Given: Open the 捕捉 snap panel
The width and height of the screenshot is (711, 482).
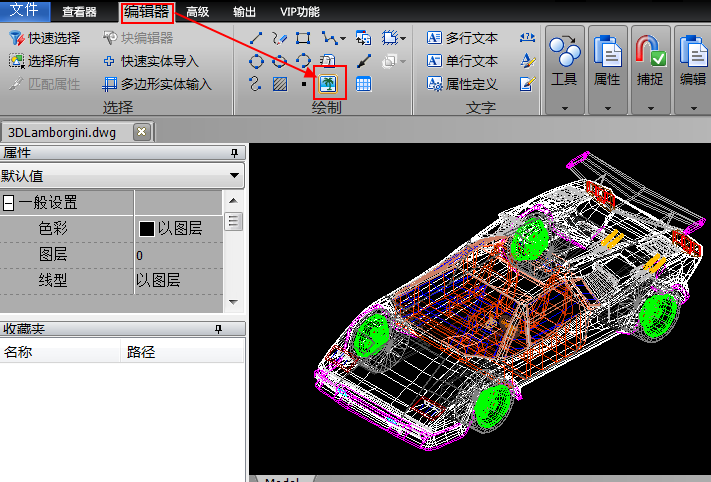Looking at the screenshot, I should (650, 70).
